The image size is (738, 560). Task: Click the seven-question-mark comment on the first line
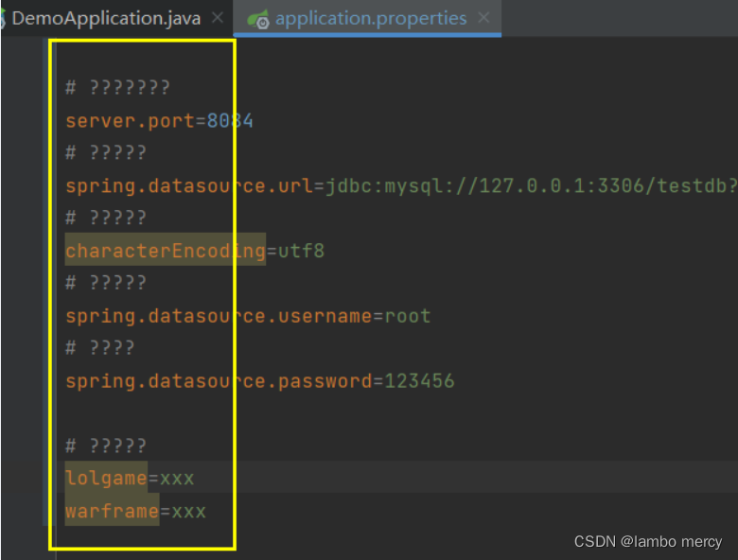(x=117, y=88)
